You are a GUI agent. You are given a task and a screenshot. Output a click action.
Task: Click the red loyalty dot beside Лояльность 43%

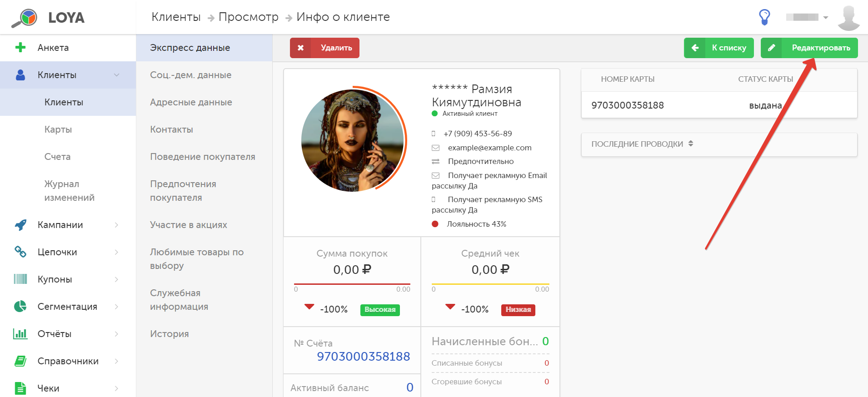pos(435,224)
